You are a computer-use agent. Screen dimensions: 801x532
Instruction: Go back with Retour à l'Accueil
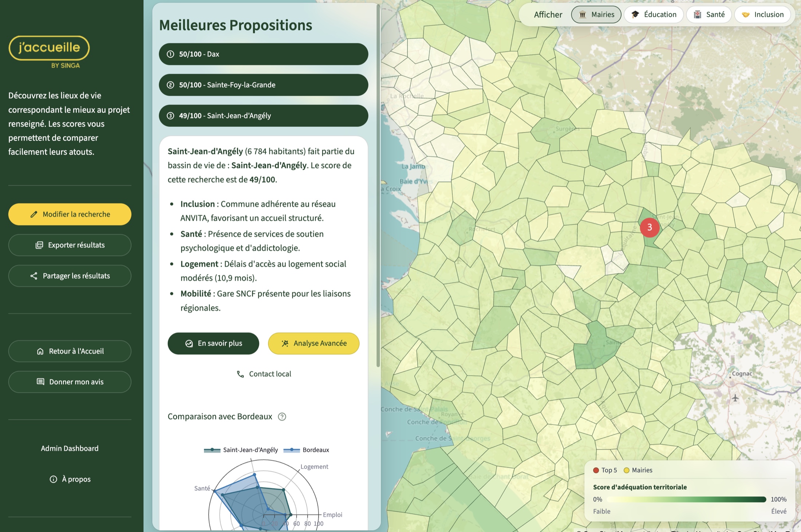pyautogui.click(x=70, y=351)
